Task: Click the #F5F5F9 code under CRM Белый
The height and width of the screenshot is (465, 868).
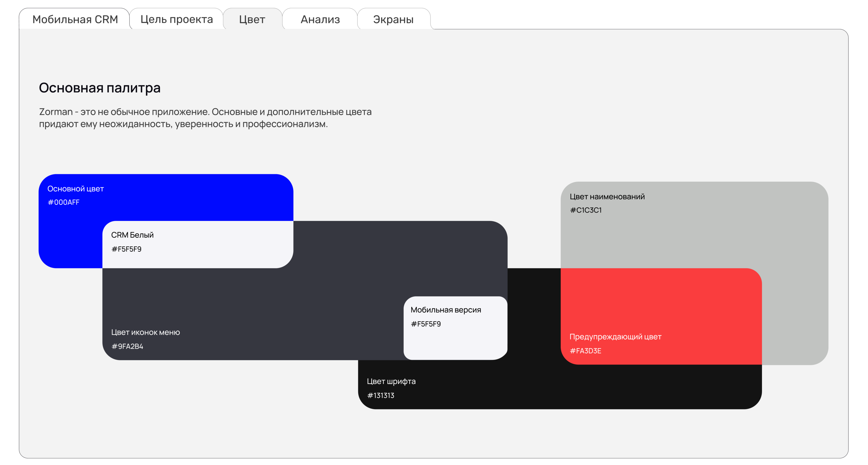Action: pos(126,249)
